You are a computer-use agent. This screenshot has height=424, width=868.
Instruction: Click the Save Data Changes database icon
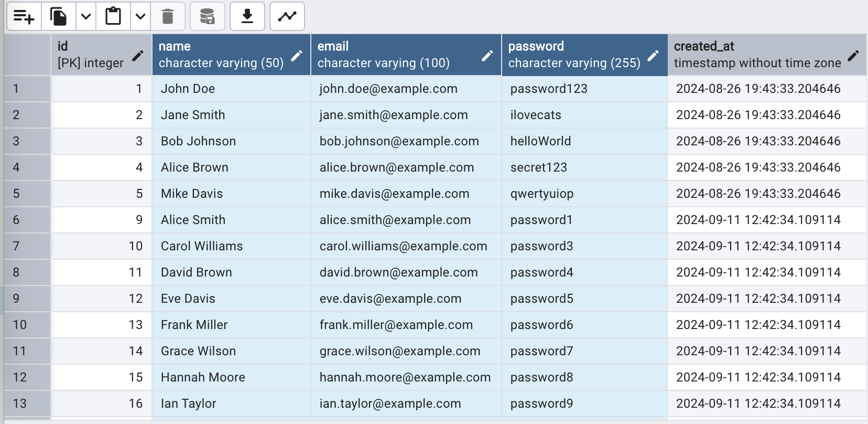click(208, 17)
